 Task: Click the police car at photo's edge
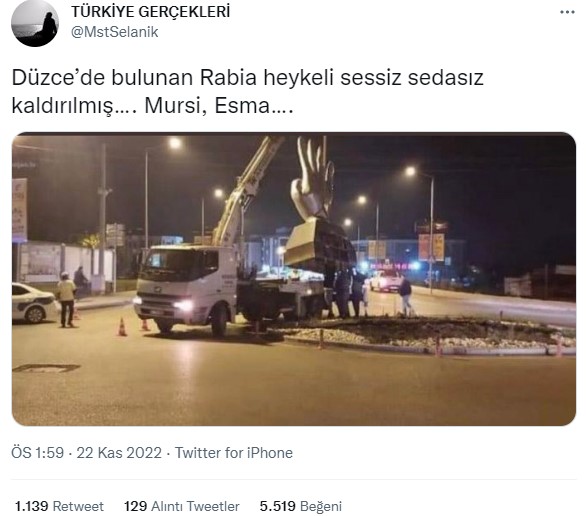coord(34,303)
